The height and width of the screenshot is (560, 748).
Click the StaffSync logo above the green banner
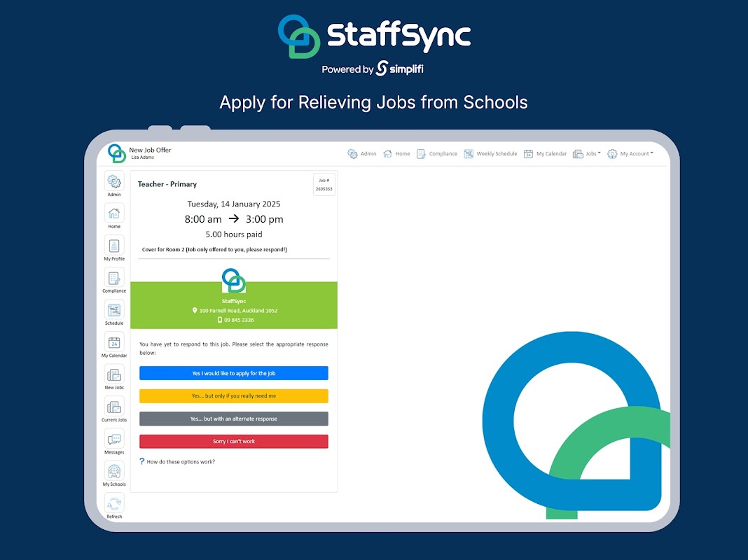pyautogui.click(x=234, y=281)
